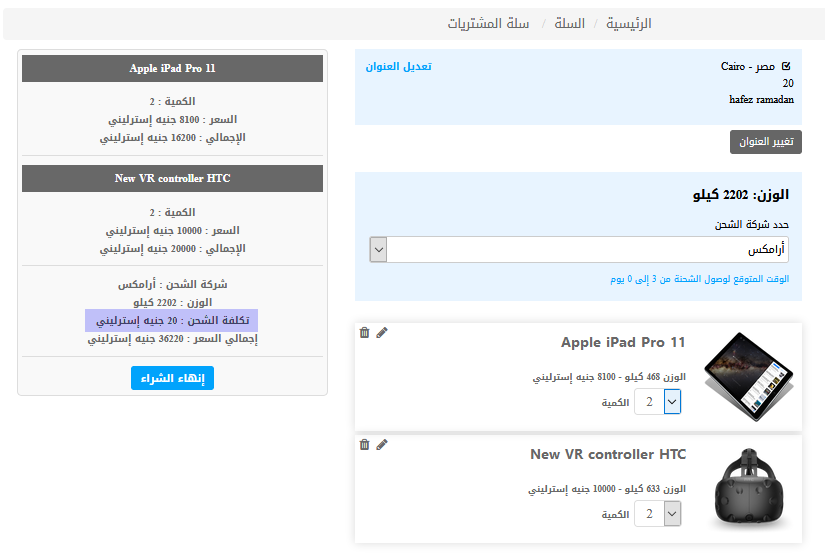The width and height of the screenshot is (825, 553).
Task: Click السعر 10000 line in summary
Action: (173, 231)
